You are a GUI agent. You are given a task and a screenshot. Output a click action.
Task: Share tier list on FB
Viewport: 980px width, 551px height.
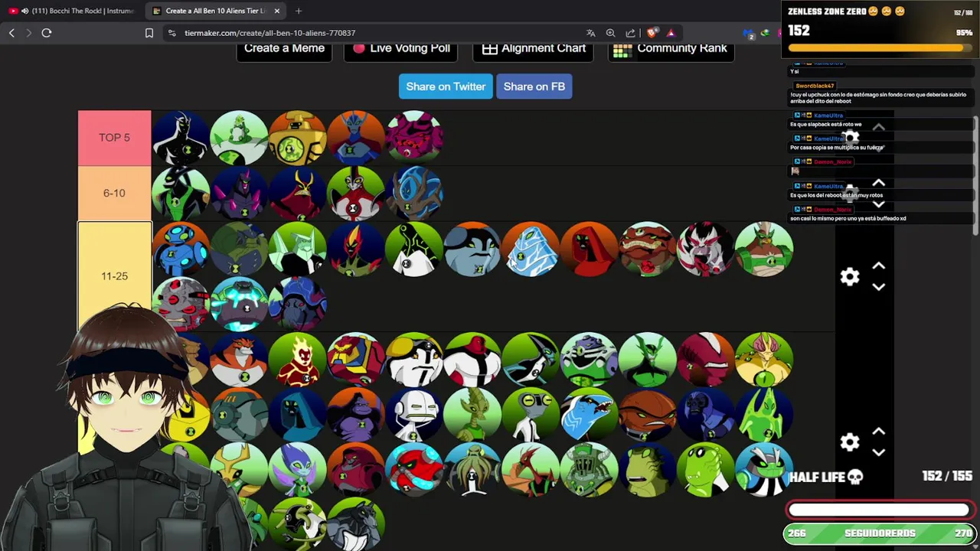pyautogui.click(x=534, y=86)
